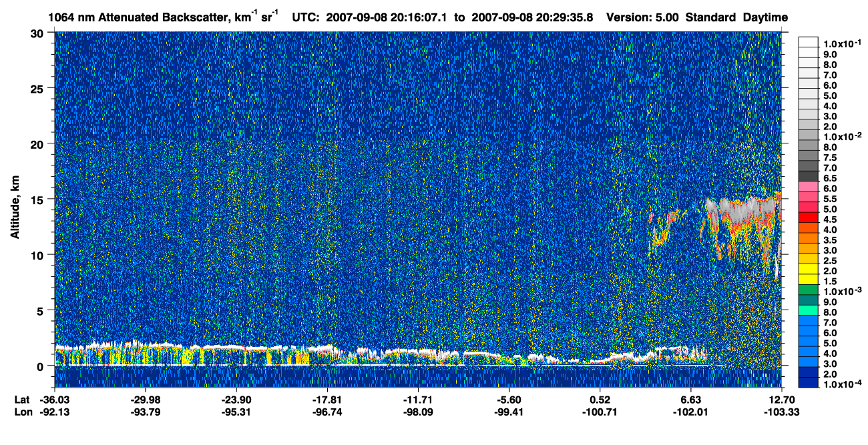Click latitude value 12.70
Screen dimensions: 868x445
pos(781,399)
